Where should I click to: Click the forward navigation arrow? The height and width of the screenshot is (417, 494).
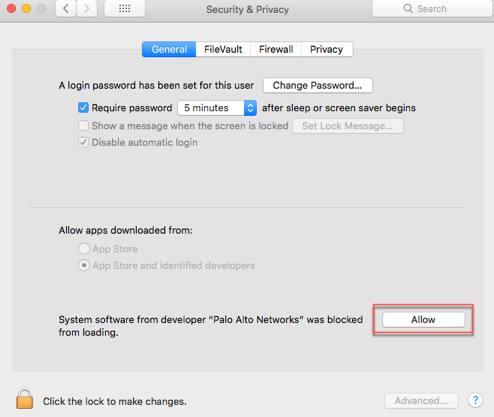(86, 8)
